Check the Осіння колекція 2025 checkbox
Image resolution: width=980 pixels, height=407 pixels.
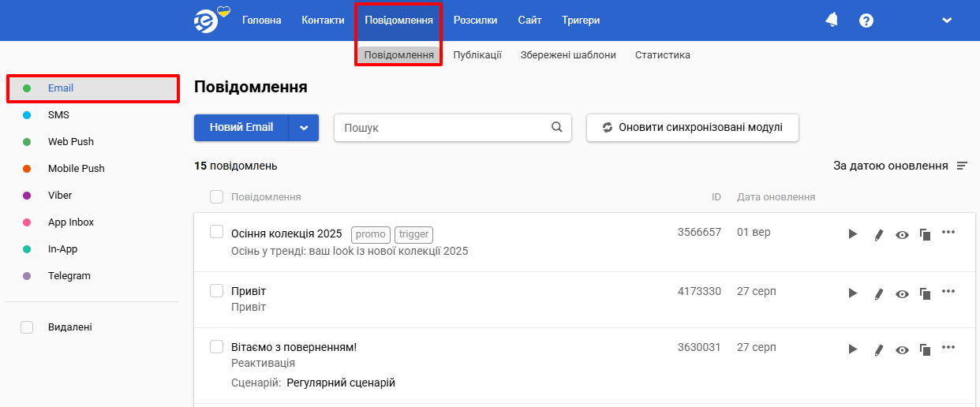(x=216, y=232)
